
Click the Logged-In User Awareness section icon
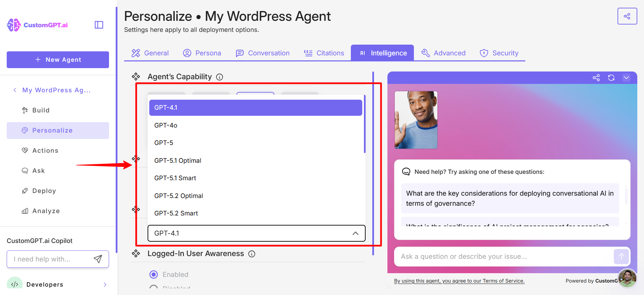click(x=136, y=253)
